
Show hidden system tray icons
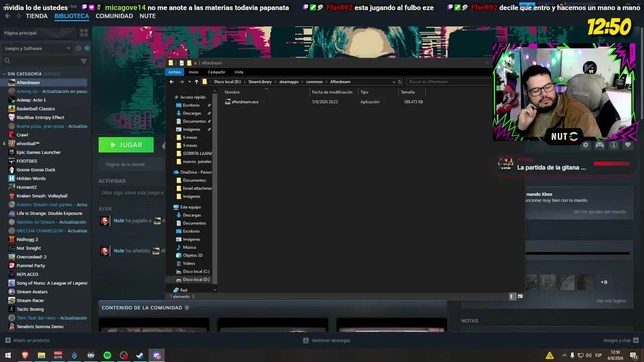click(x=564, y=355)
